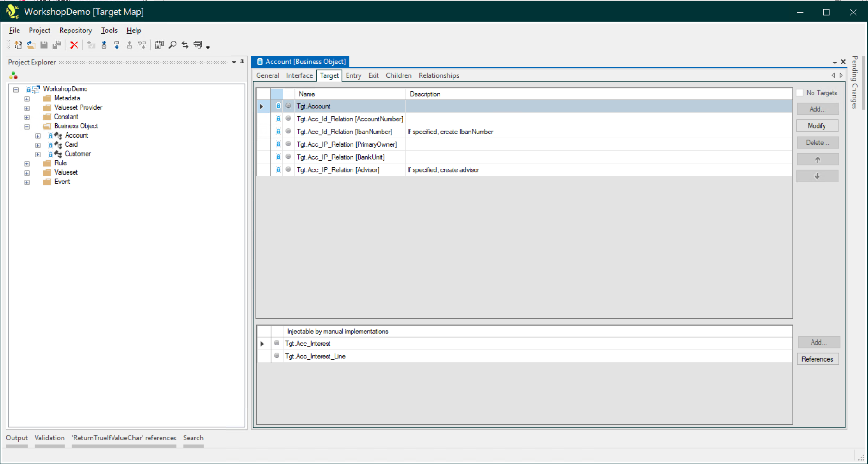
Task: Select the Card business object
Action: pyautogui.click(x=71, y=144)
